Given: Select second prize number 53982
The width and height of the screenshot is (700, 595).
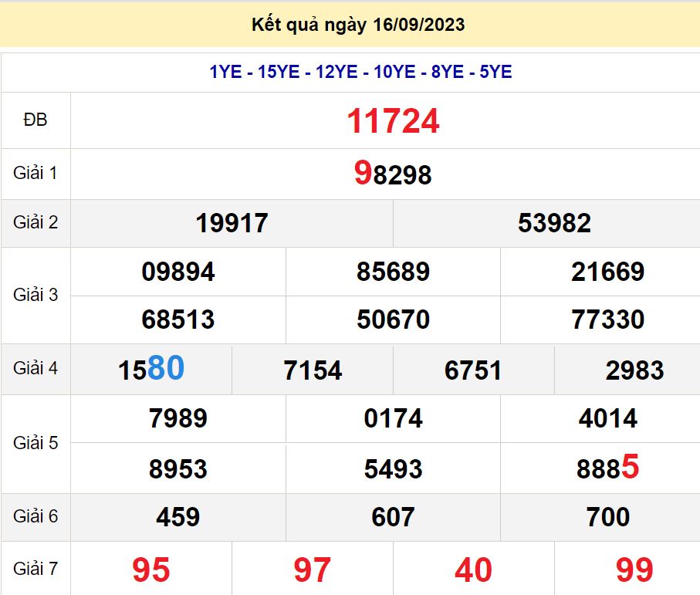Looking at the screenshot, I should point(554,223).
